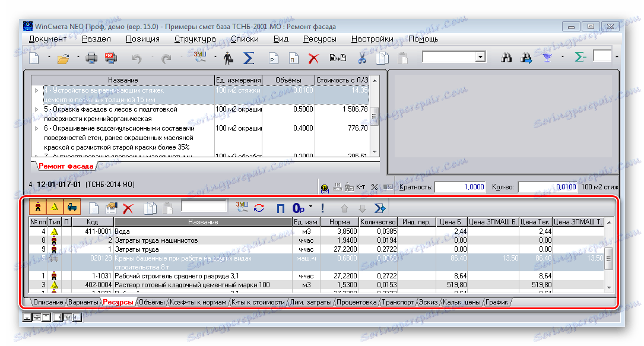Click the undo arrow icon
The width and height of the screenshot is (644, 346).
[x=137, y=59]
